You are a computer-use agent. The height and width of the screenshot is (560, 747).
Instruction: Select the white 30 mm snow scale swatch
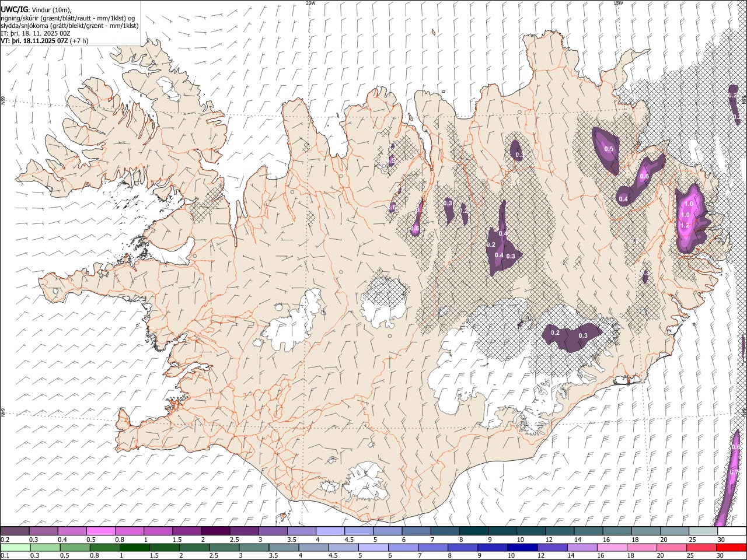click(732, 531)
